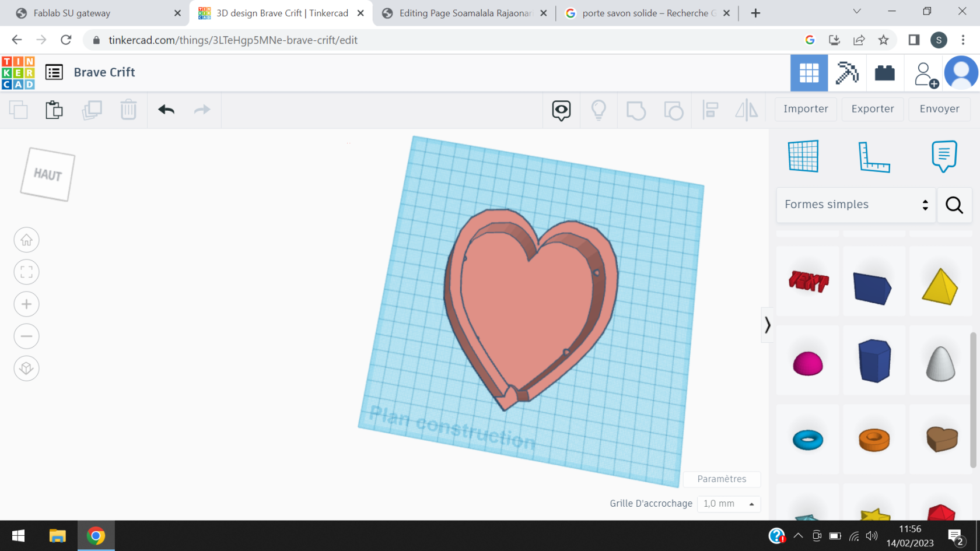The width and height of the screenshot is (980, 551).
Task: Open File Explorer from taskbar
Action: tap(57, 536)
